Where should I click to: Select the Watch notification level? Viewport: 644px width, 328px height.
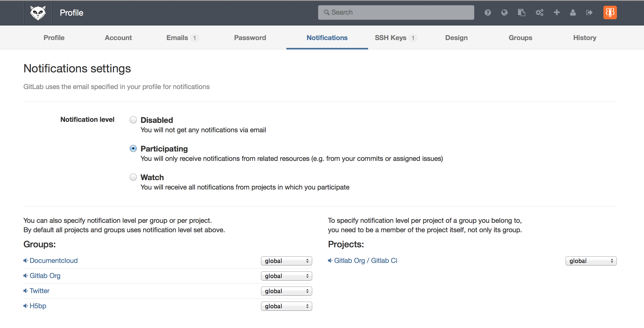(x=133, y=177)
